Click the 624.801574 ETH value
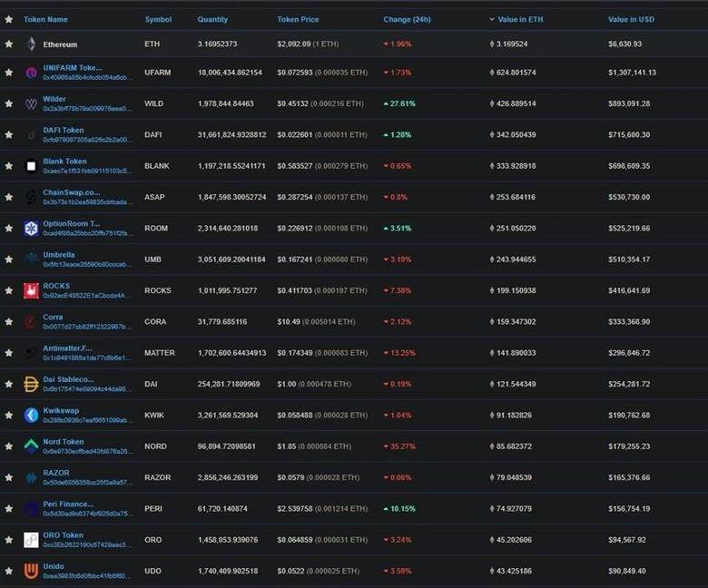This screenshot has height=588, width=708. (x=513, y=73)
